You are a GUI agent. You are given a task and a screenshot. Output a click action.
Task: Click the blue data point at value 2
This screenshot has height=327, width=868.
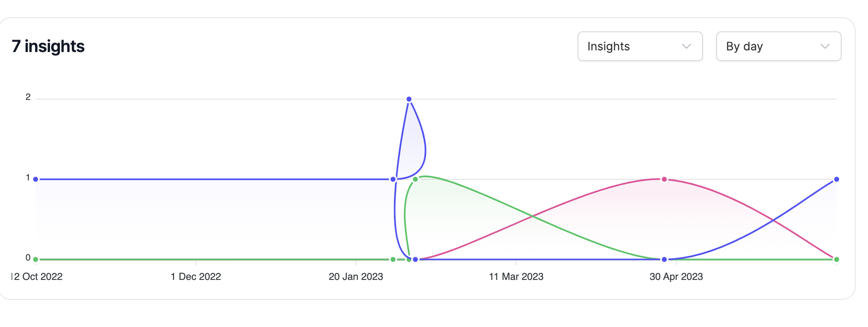coord(409,99)
